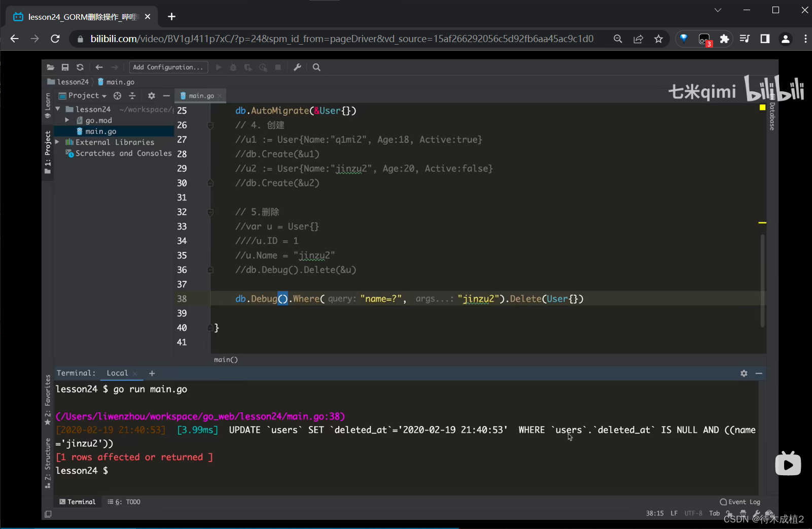Toggle the 1: Project side tab

(48, 152)
